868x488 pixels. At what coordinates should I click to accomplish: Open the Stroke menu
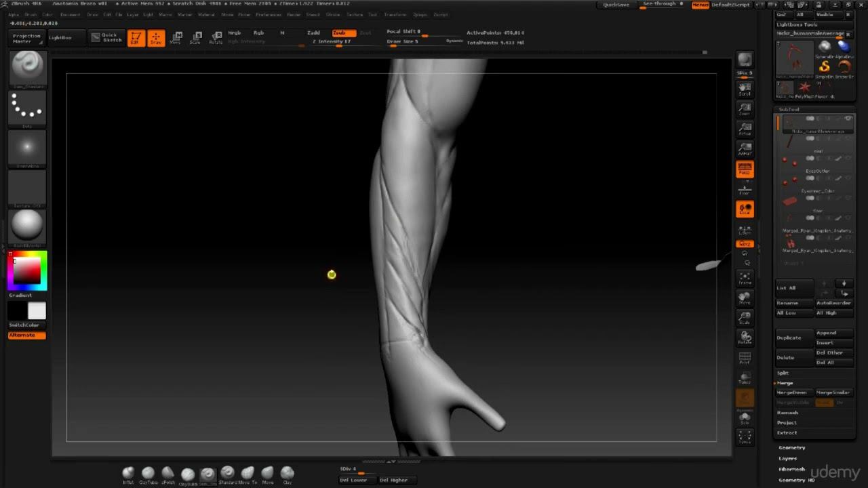click(x=333, y=14)
